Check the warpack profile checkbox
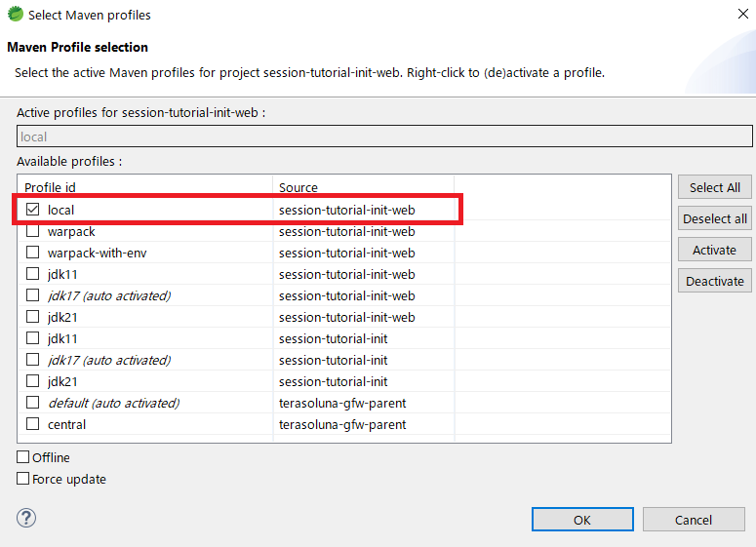Viewport: 756px width, 547px height. point(33,231)
